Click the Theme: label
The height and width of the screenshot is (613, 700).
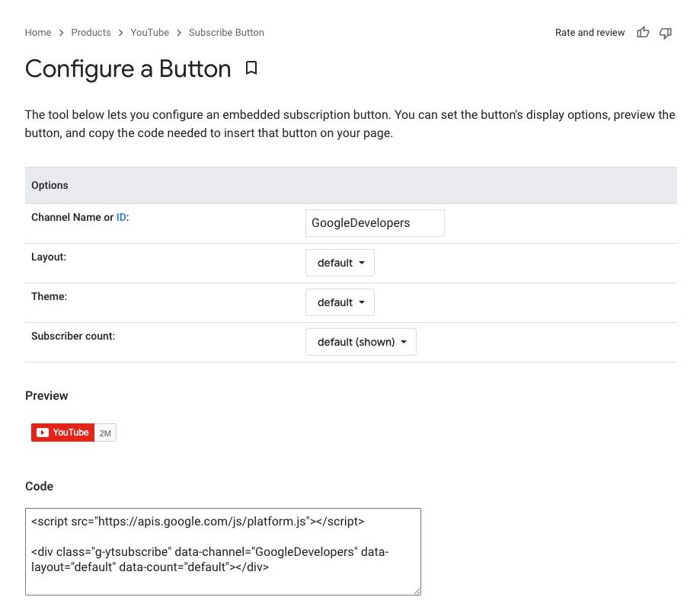49,296
